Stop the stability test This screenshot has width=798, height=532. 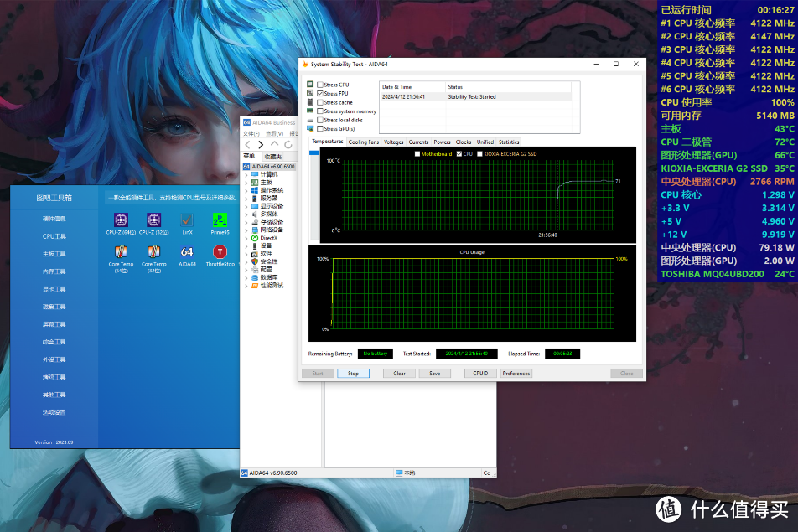click(353, 374)
